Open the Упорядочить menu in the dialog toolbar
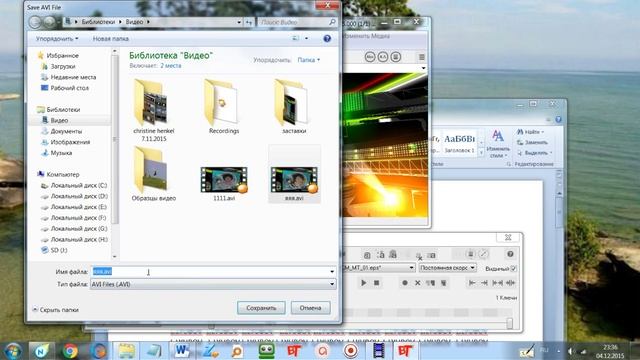Image resolution: width=640 pixels, height=360 pixels. point(57,39)
